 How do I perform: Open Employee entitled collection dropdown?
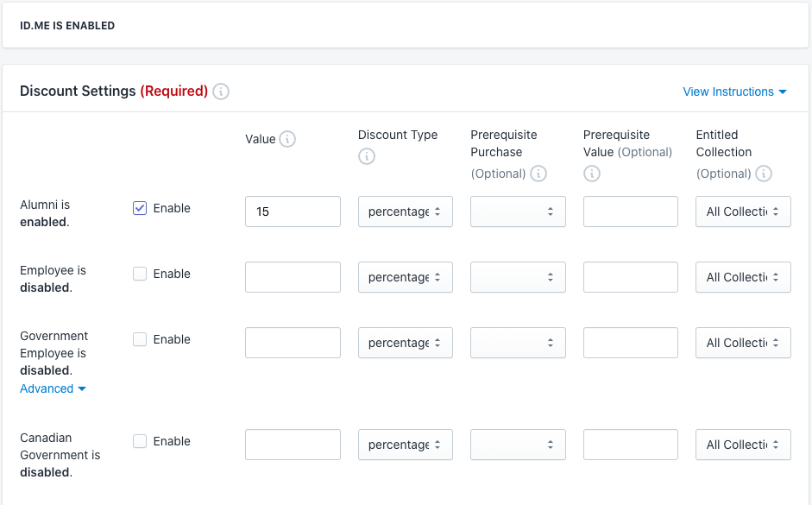[743, 277]
